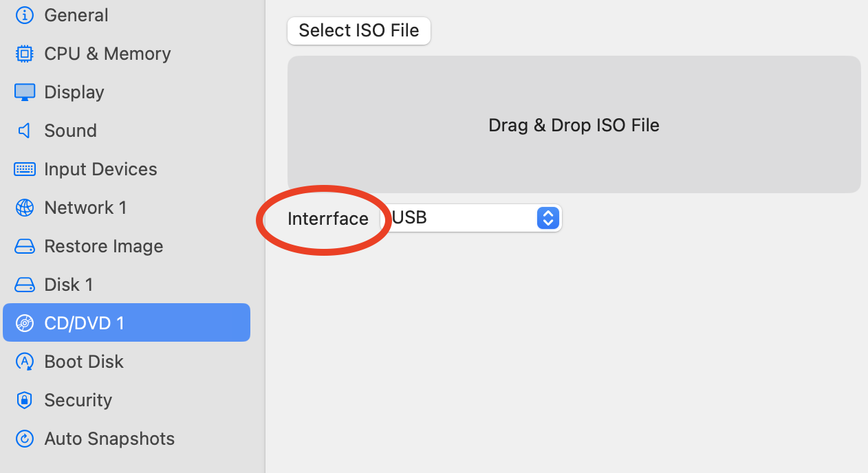Click the Security shield lock icon

(25, 400)
